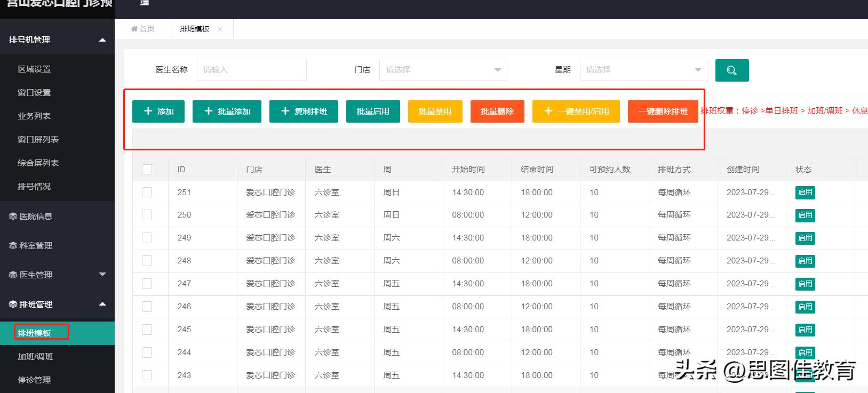868x393 pixels.
Task: Check the checkbox for row ID 243
Action: click(147, 375)
